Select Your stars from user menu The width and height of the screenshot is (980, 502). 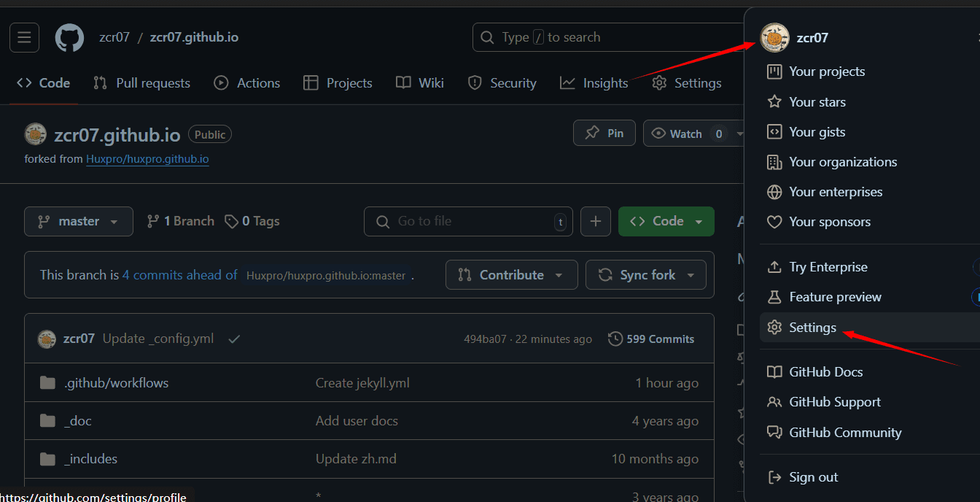point(817,102)
